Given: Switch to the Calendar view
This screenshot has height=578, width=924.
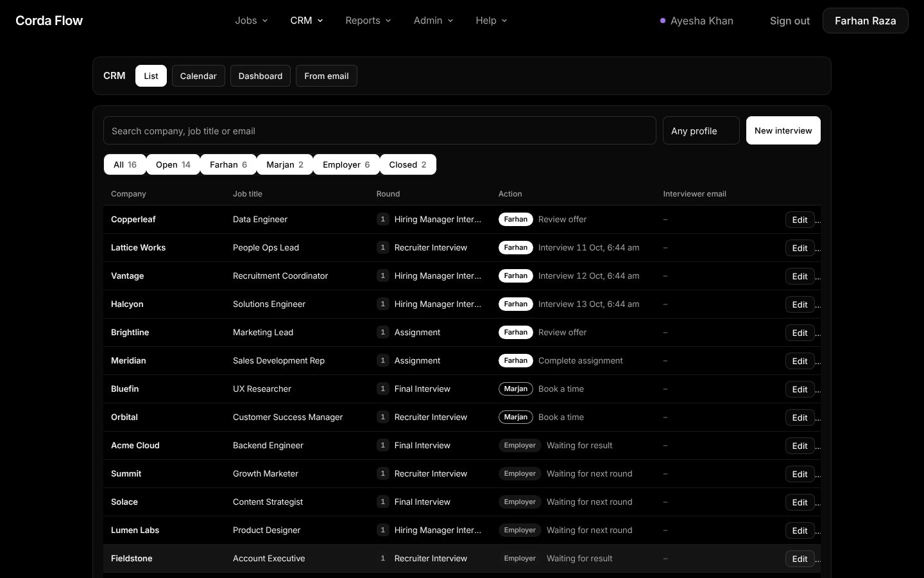Looking at the screenshot, I should coord(198,76).
